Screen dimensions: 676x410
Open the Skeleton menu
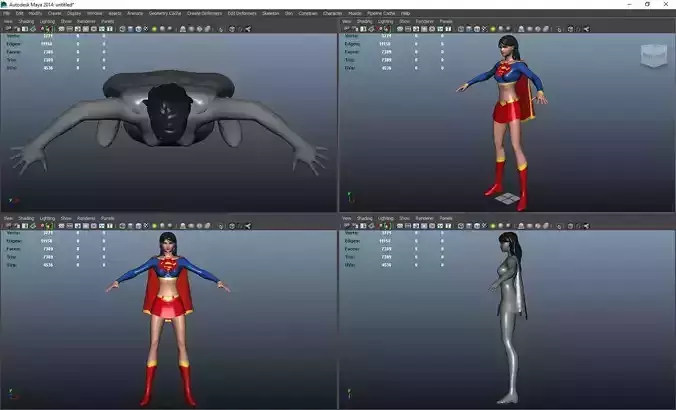270,13
